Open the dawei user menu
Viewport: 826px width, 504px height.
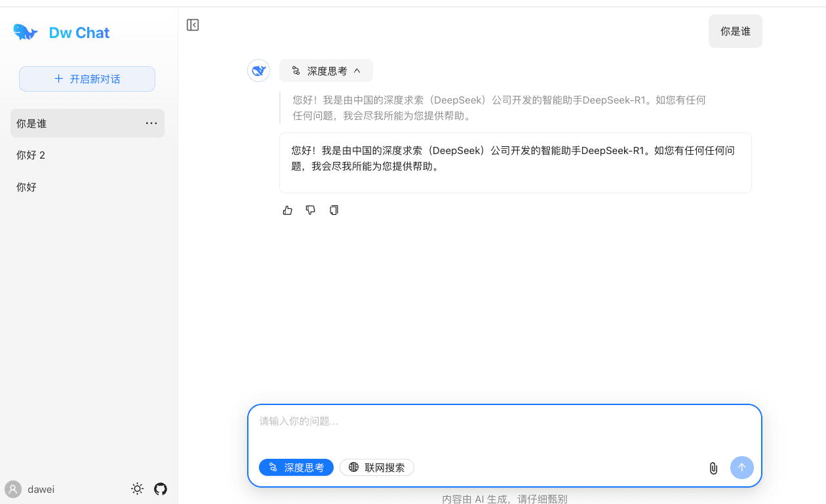click(29, 489)
